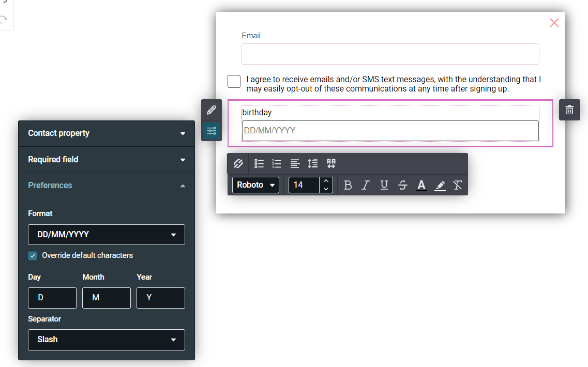Decrease font size with down arrow
Screen dimensions: 588x367
point(326,189)
